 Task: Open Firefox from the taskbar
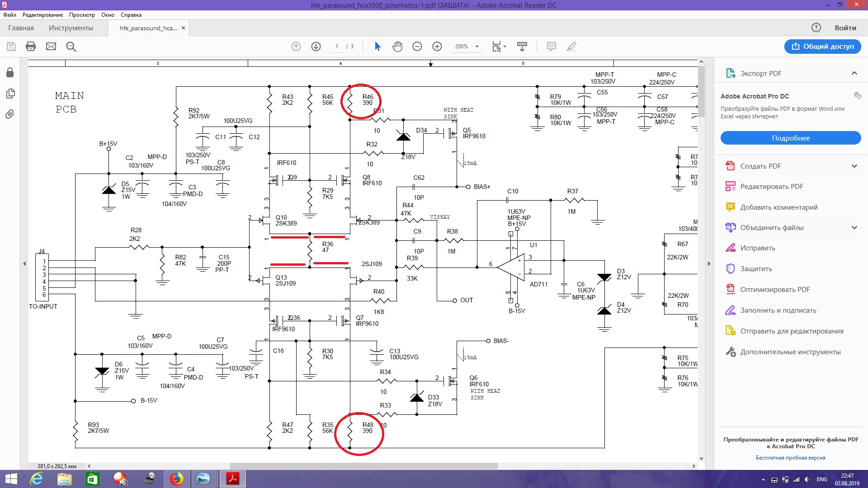(x=177, y=479)
